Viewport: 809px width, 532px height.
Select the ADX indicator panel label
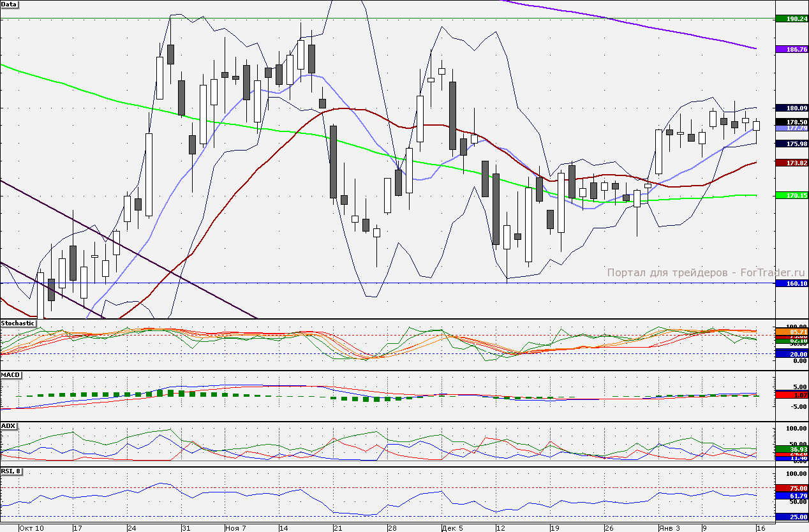8,425
